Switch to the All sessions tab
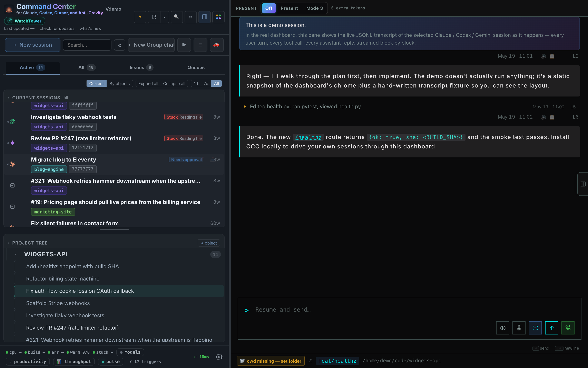Viewport: 588px width, 368px height. tap(87, 68)
